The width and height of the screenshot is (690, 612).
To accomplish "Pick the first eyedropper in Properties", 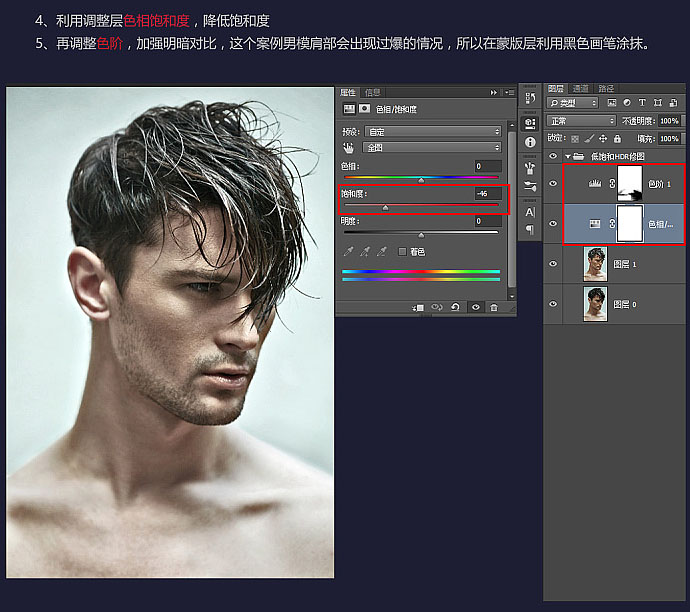I will pos(348,251).
